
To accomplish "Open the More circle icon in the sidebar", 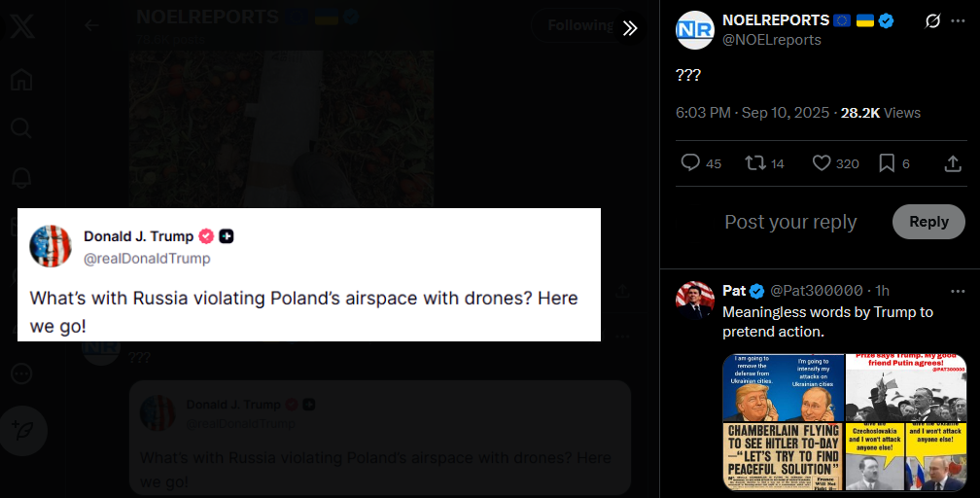I will tap(21, 373).
